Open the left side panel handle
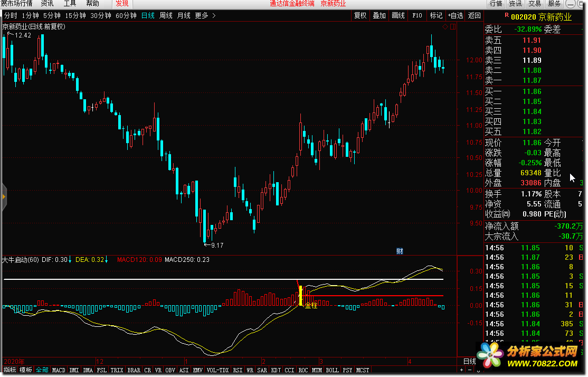 point(4,196)
